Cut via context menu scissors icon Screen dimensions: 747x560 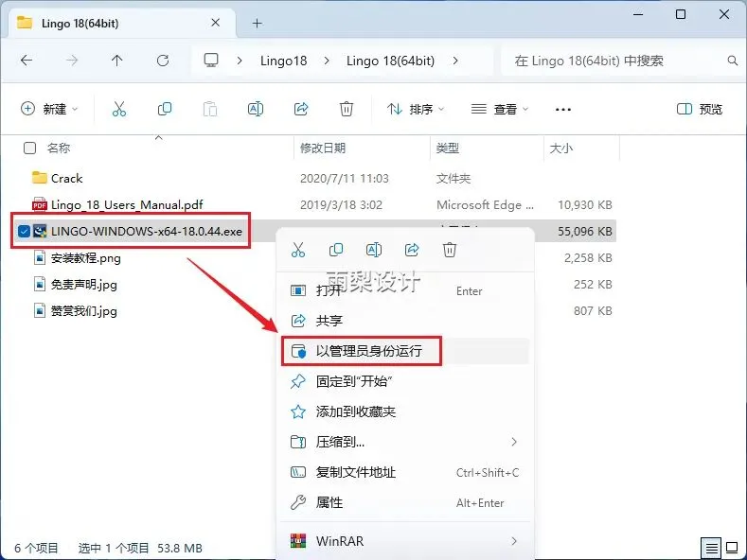click(298, 250)
